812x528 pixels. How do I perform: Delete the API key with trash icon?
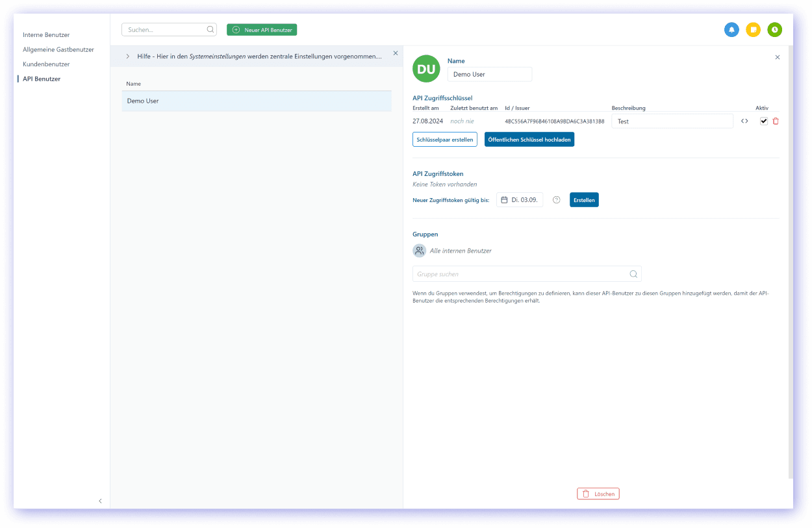click(776, 121)
